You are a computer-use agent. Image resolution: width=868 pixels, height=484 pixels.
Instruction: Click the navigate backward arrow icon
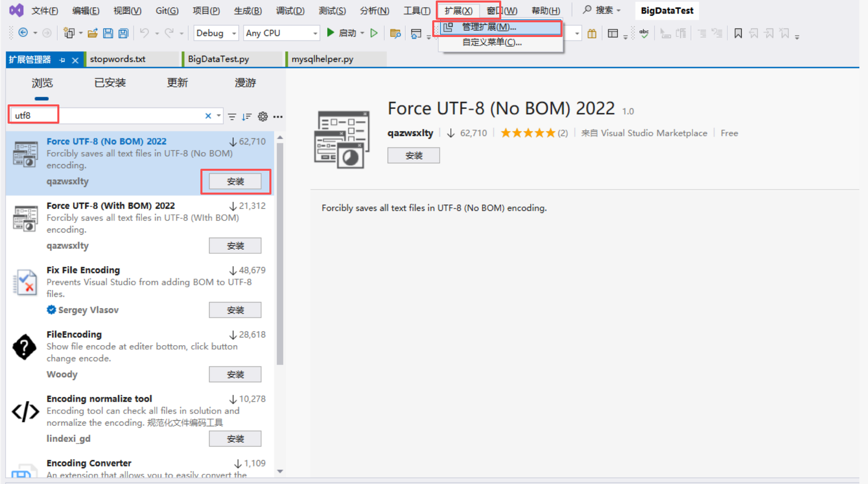coord(23,33)
